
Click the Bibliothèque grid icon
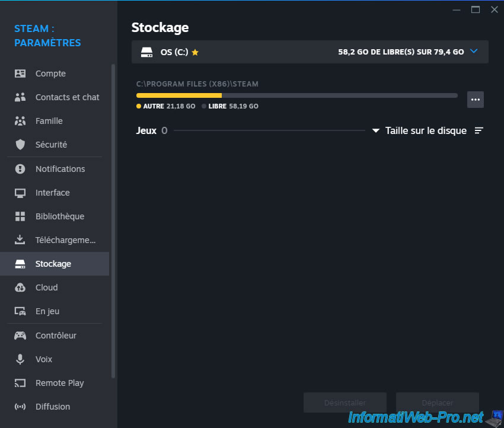tap(20, 216)
